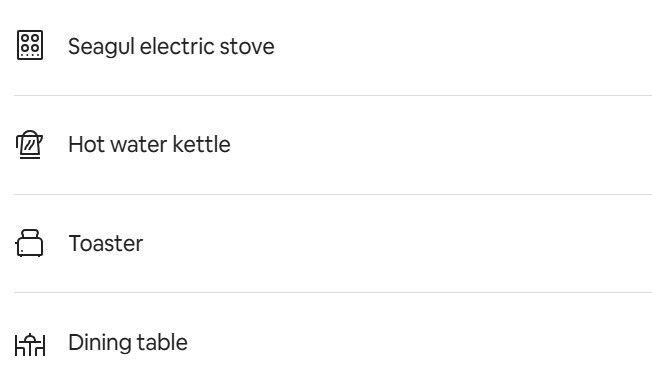Click the divider line beneath the stove entry

(x=333, y=96)
